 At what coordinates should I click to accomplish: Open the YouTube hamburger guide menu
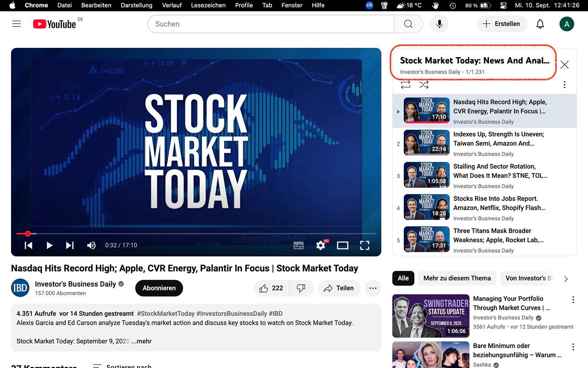point(17,24)
